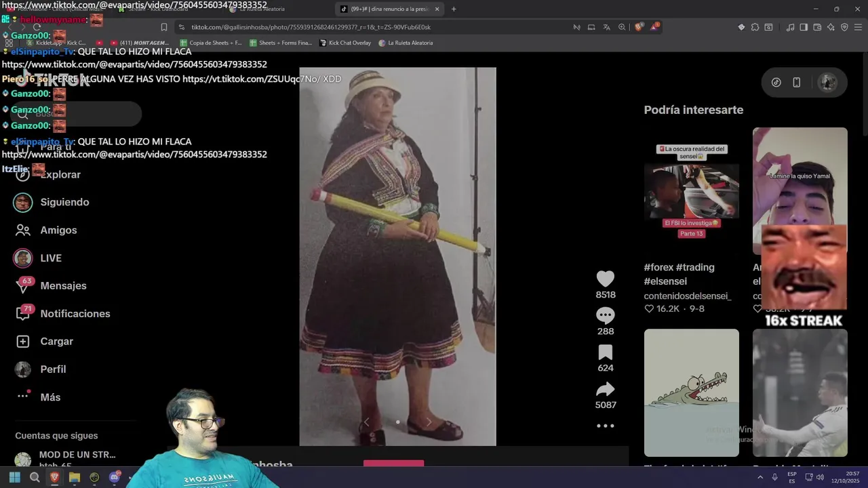The height and width of the screenshot is (488, 868).
Task: Click the profile avatar at top right
Action: [x=827, y=82]
